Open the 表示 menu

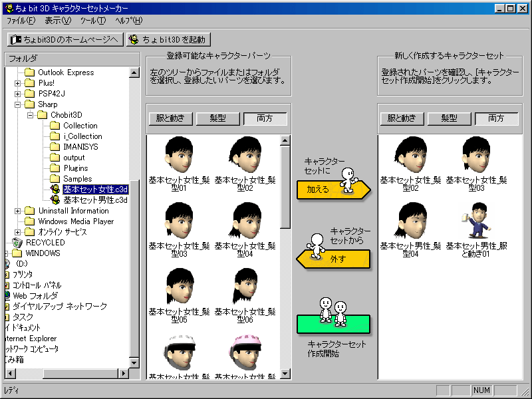(x=58, y=21)
